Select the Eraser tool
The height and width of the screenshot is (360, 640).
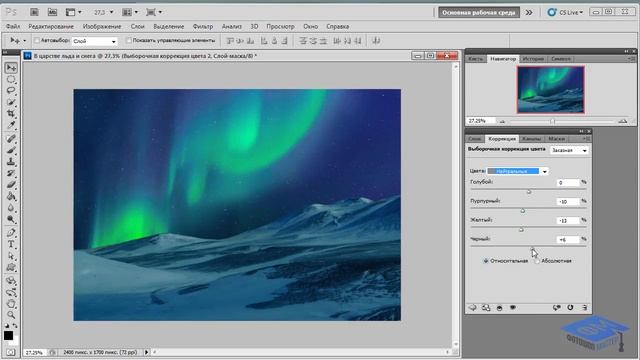click(11, 184)
